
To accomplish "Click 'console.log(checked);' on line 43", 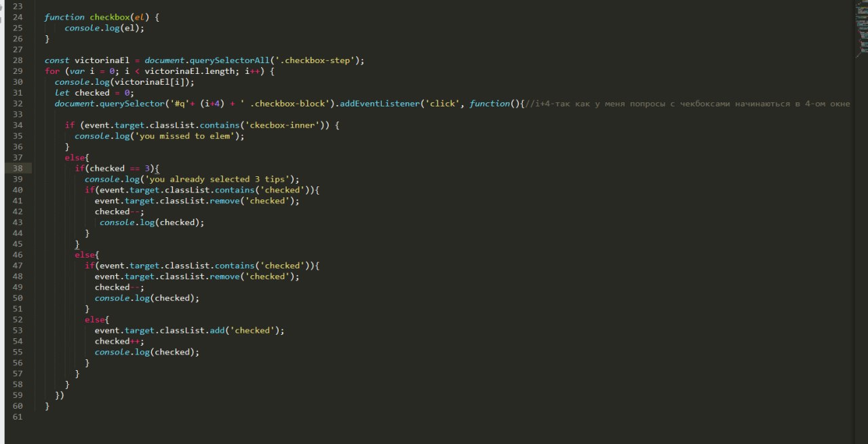I will (152, 222).
